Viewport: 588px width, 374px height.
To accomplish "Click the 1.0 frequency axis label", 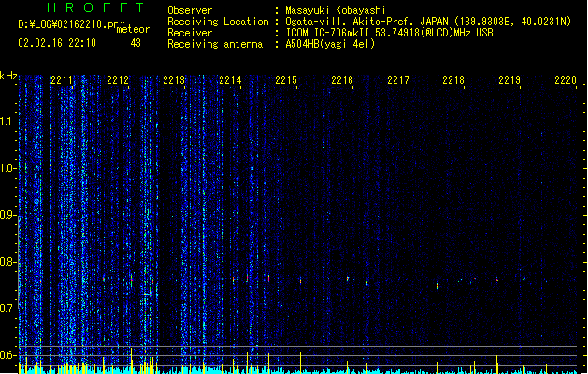I will pos(7,168).
